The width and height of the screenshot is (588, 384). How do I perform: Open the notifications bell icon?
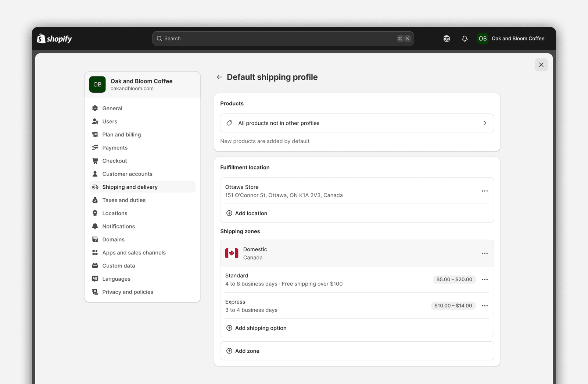[x=465, y=39]
